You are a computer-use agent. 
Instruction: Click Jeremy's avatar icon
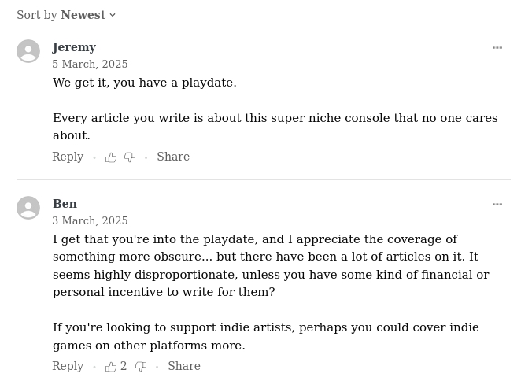coord(28,51)
